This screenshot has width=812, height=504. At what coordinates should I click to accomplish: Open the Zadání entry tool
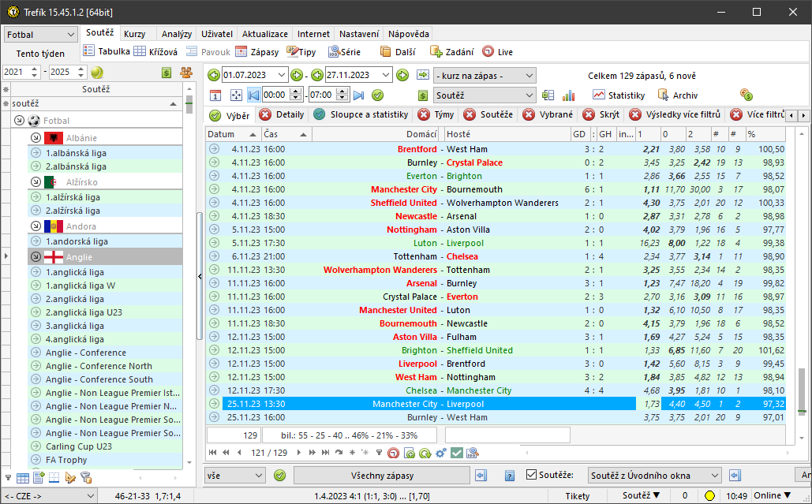tap(451, 52)
